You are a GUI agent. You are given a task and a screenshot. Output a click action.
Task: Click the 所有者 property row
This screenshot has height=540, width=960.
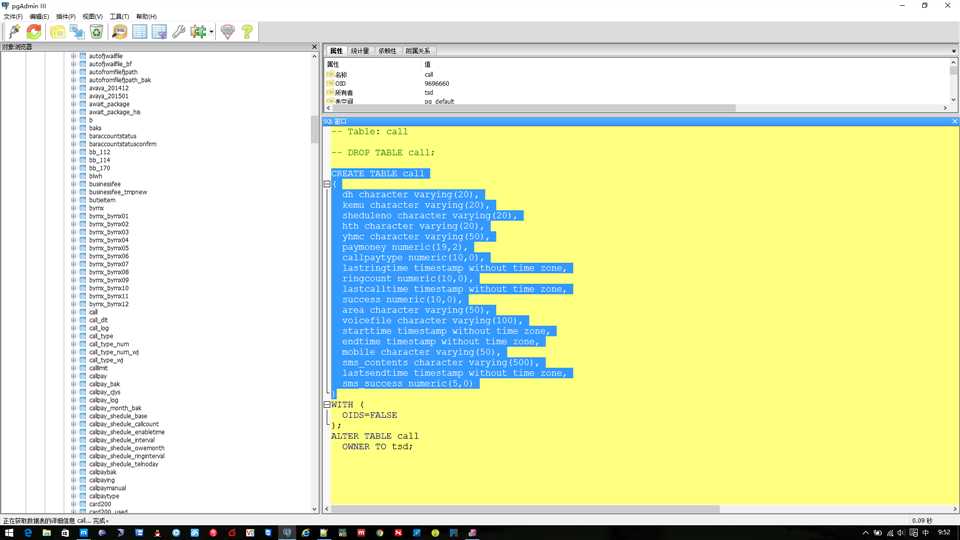coord(637,92)
